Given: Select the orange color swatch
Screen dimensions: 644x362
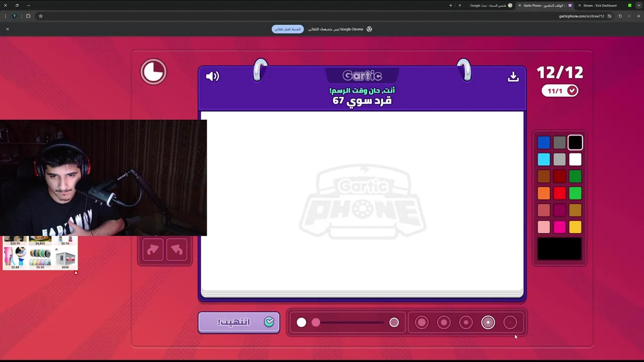Looking at the screenshot, I should [544, 193].
